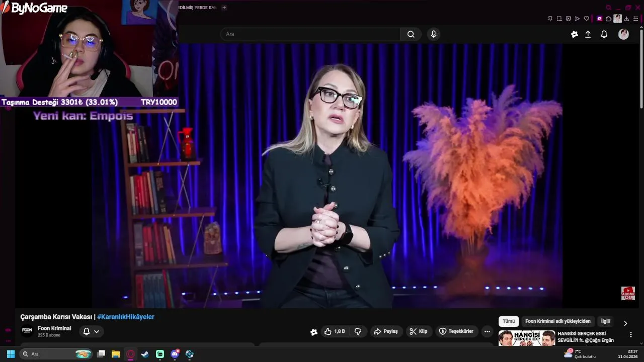Click the Foon Kriminal channel avatar

tap(27, 331)
